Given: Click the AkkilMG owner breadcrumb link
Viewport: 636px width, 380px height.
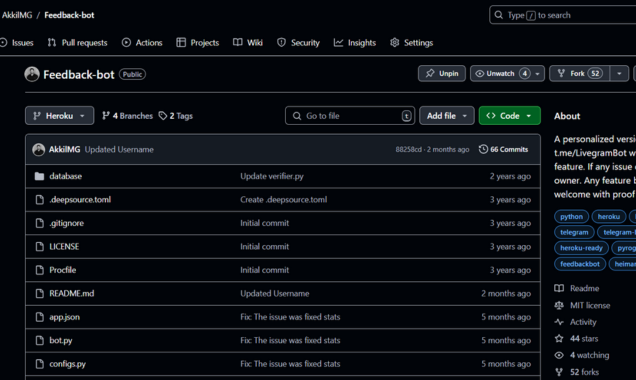Looking at the screenshot, I should pos(17,15).
